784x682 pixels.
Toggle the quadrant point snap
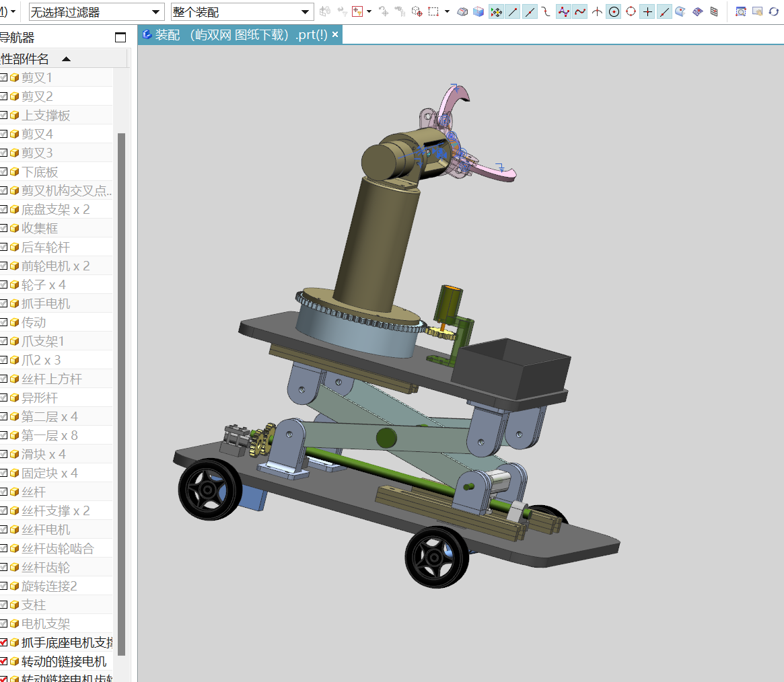point(631,11)
